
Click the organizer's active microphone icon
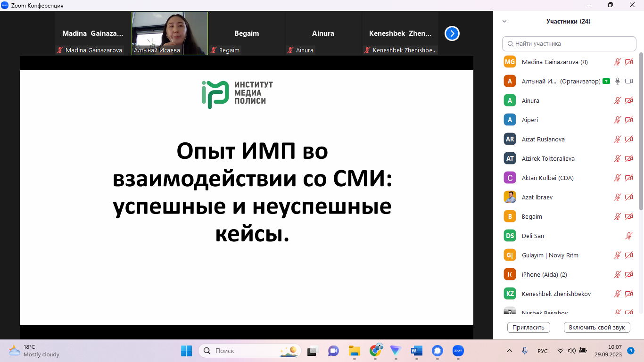(x=617, y=81)
